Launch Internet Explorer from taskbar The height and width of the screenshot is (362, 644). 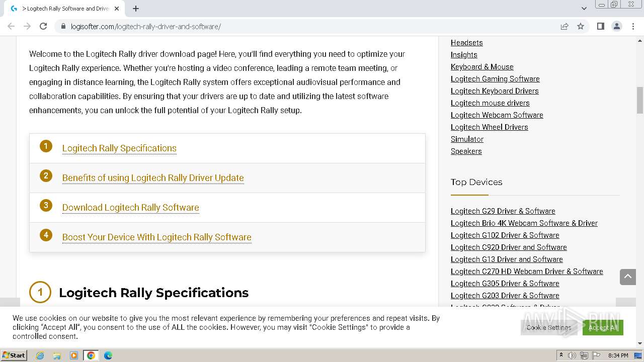click(x=40, y=355)
